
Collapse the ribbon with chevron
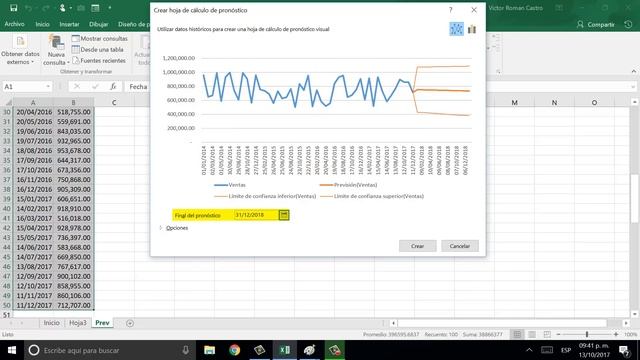coord(633,71)
